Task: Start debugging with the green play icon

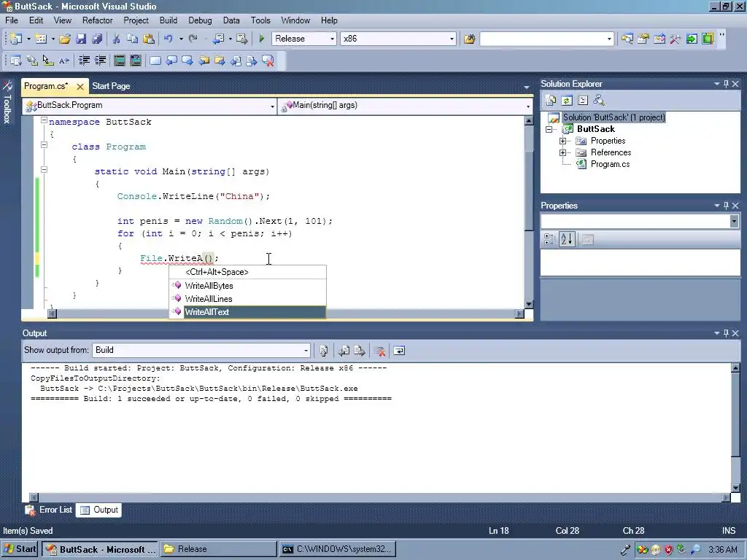Action: [x=262, y=39]
